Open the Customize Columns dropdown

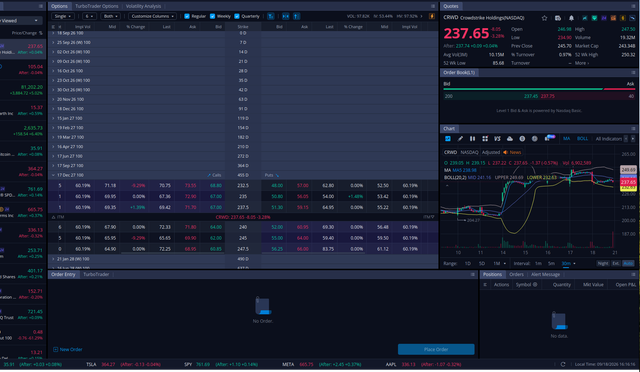[x=153, y=16]
